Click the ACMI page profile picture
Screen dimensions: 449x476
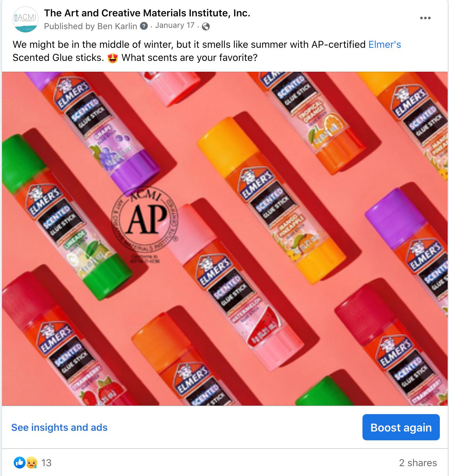(26, 19)
